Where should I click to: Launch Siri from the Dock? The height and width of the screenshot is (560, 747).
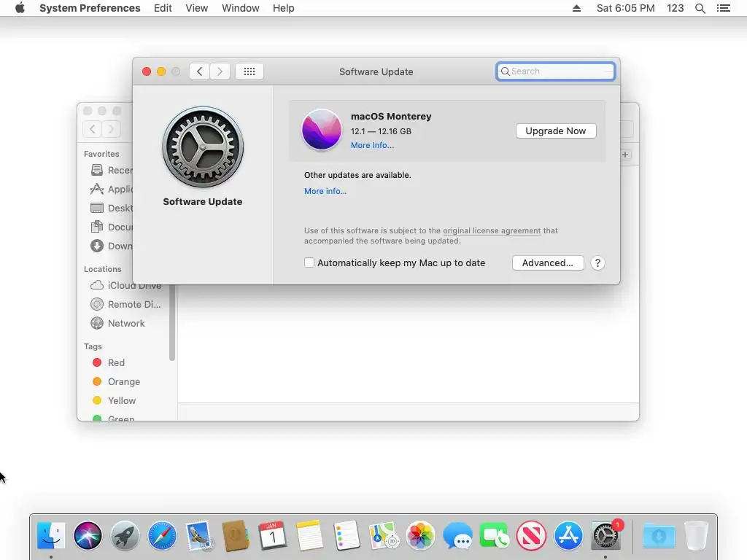pyautogui.click(x=88, y=536)
